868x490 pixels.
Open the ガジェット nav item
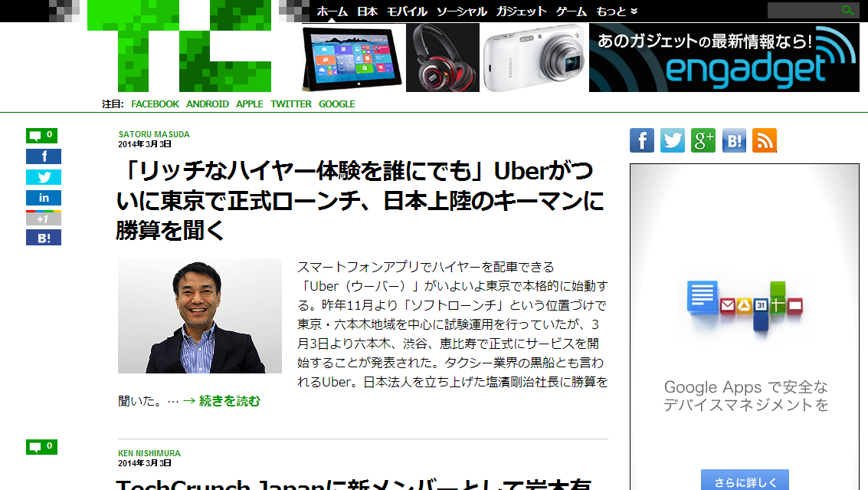pyautogui.click(x=522, y=11)
